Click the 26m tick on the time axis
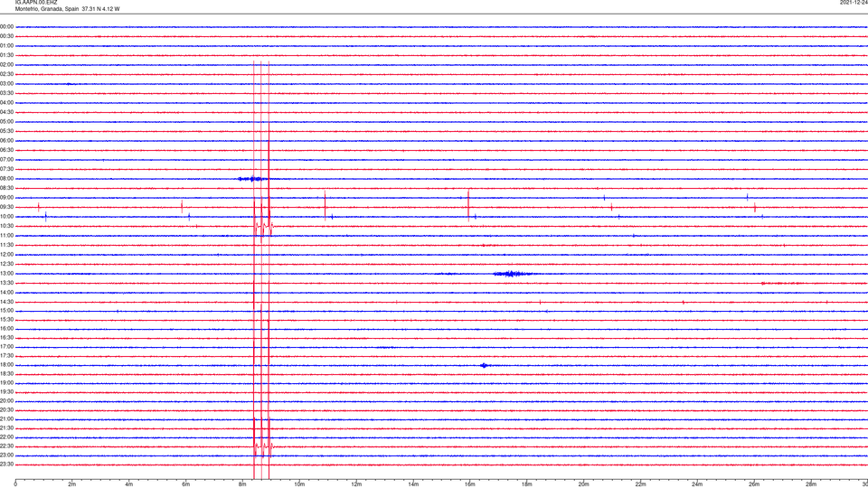 coord(754,484)
